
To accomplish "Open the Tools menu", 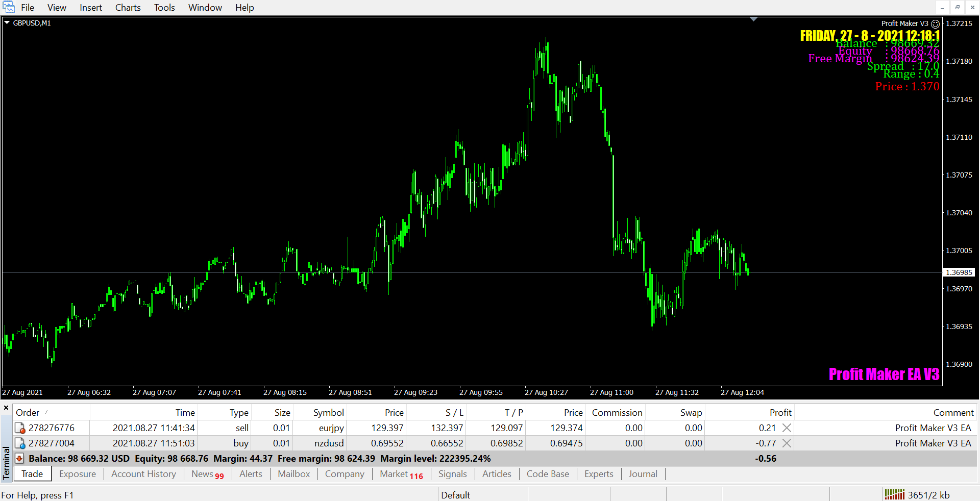I will tap(164, 8).
